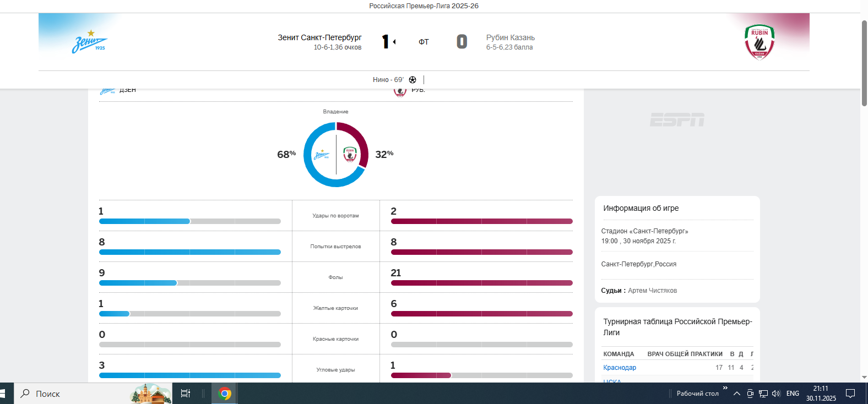Open the Зенит Санкт-Петербург team page
This screenshot has height=404, width=868.
[319, 37]
